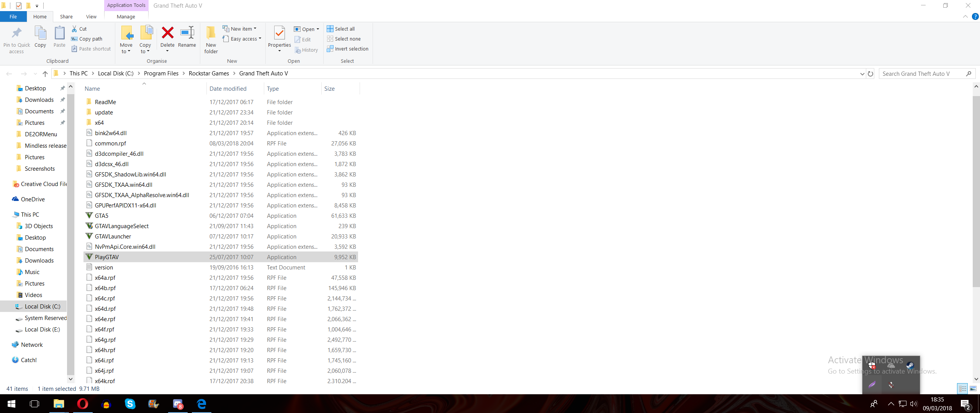Open Windows Start menu
Screen dimensions: 980x413
[x=11, y=403]
